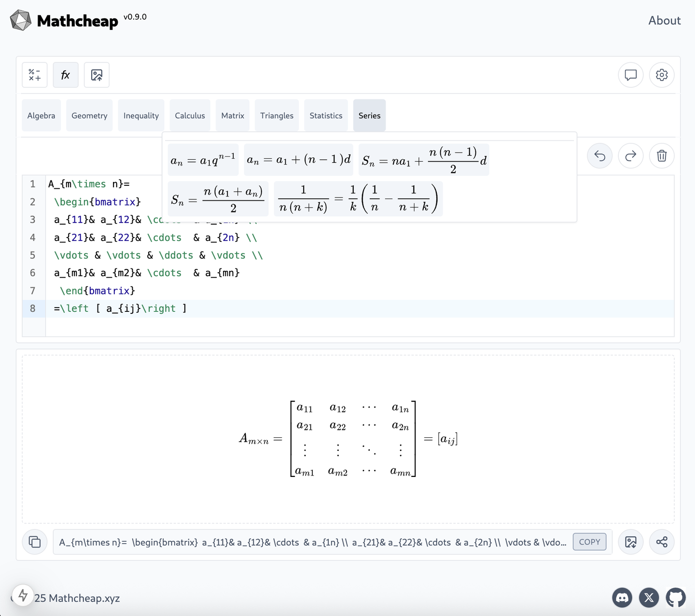Click the v0.9.0 version label

tap(135, 17)
